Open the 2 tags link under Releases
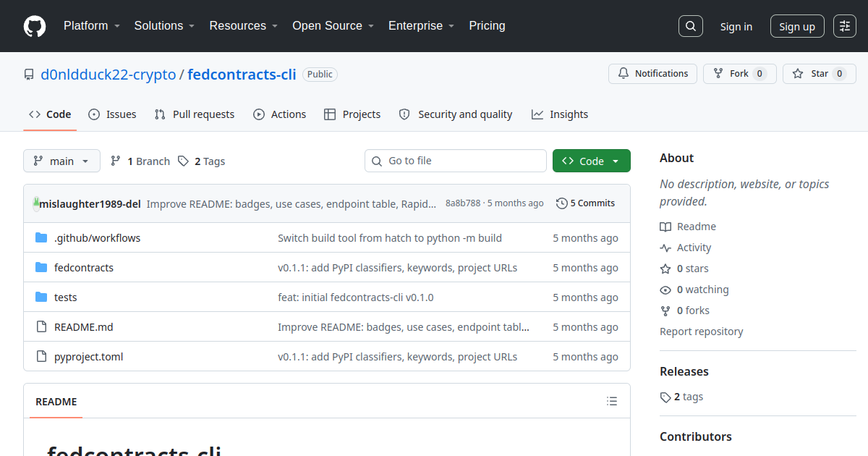 coord(681,397)
